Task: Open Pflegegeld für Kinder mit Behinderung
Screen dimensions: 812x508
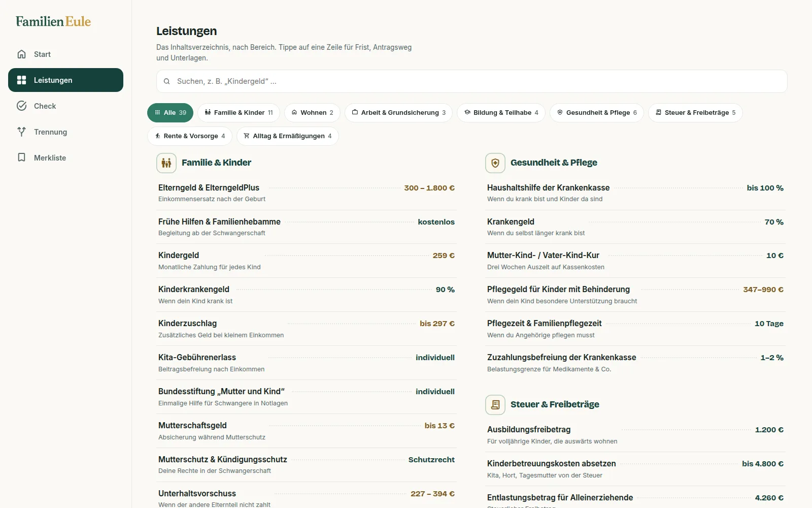Action: click(635, 295)
